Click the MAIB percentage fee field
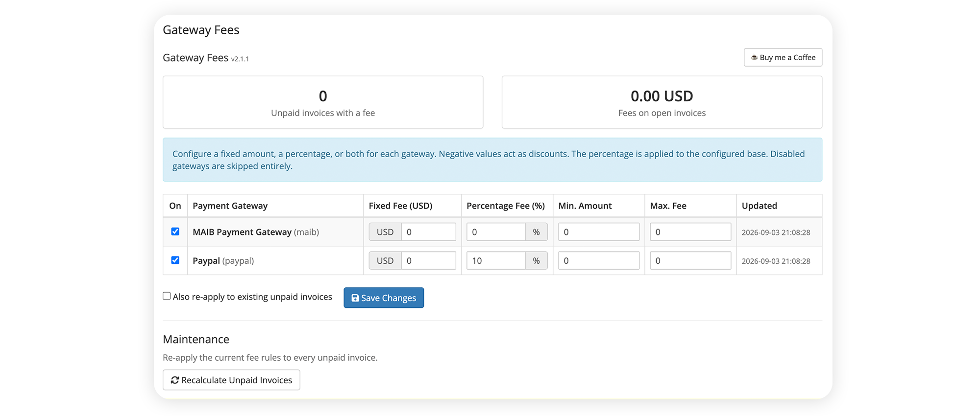 pos(496,232)
